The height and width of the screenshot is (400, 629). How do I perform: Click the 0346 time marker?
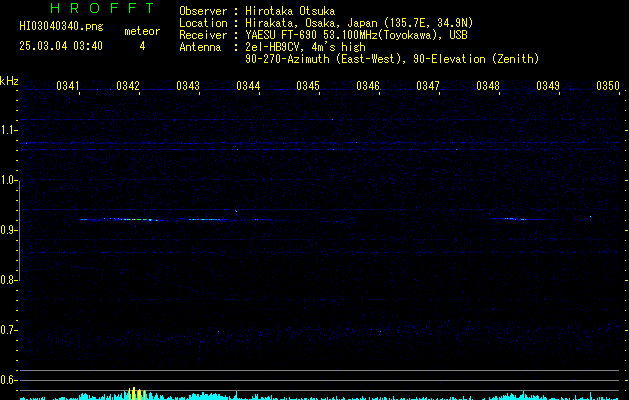(x=368, y=86)
